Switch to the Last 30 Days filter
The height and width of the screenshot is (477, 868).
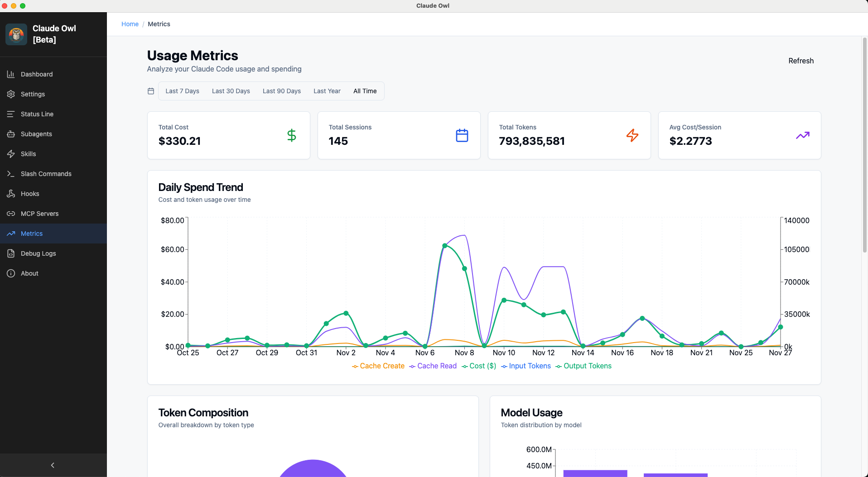[231, 91]
